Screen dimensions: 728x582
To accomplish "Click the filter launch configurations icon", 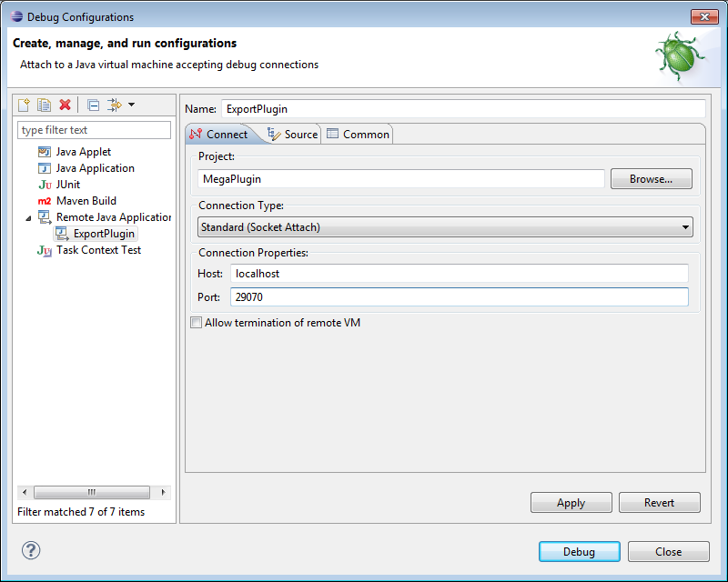I will click(x=115, y=105).
